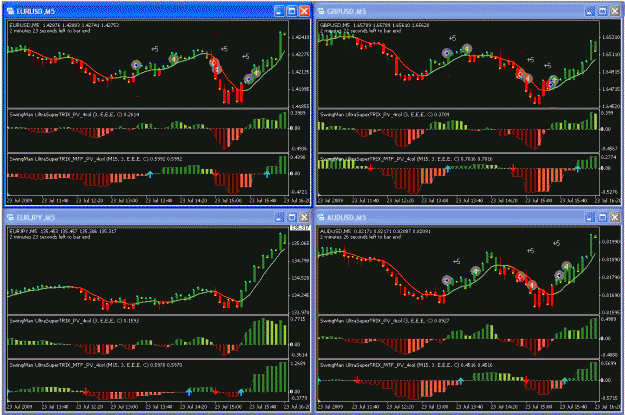The image size is (625, 415).
Task: Select UltraSuperTRIX_PV_4col label in EURUSD window
Action: pos(75,115)
